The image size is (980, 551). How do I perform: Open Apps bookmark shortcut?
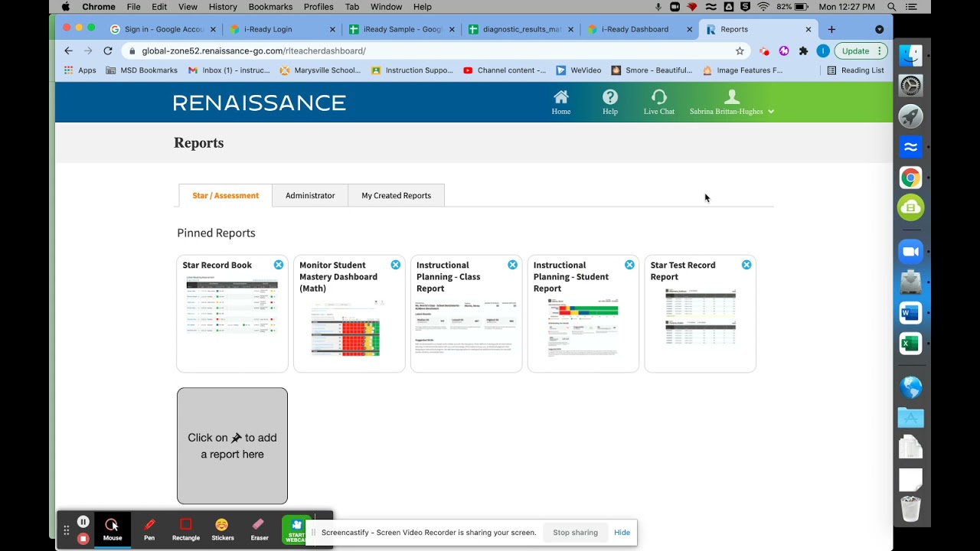(x=80, y=70)
